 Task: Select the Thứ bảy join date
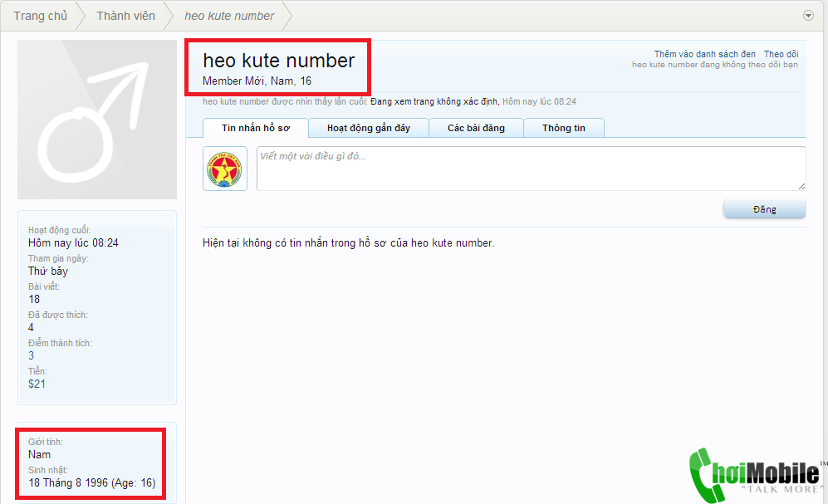point(48,272)
